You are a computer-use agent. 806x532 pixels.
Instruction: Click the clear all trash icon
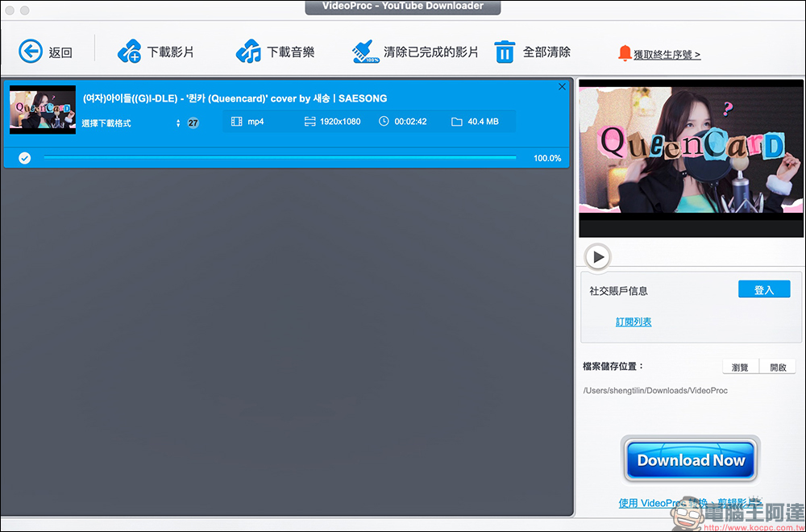505,52
